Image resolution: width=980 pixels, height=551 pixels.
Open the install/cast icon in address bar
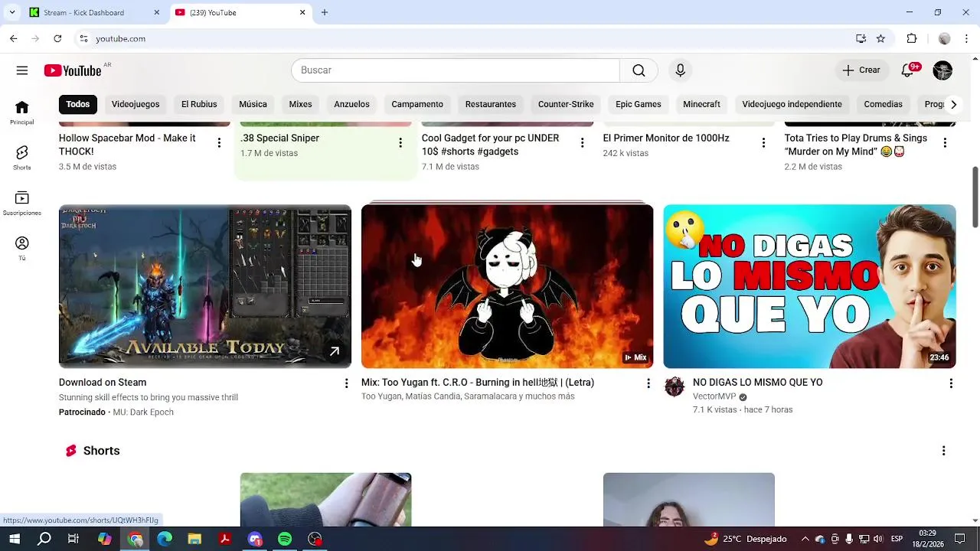[861, 38]
